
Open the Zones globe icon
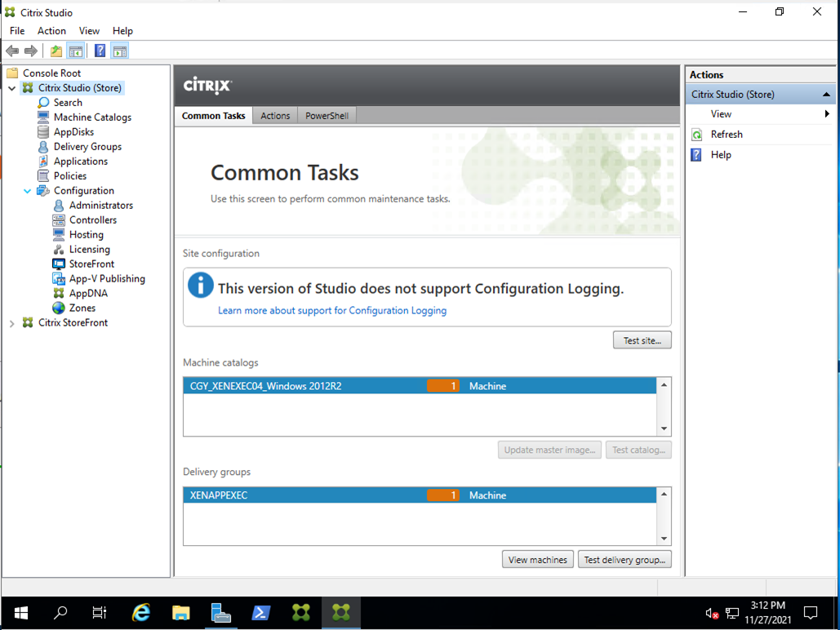pos(59,308)
